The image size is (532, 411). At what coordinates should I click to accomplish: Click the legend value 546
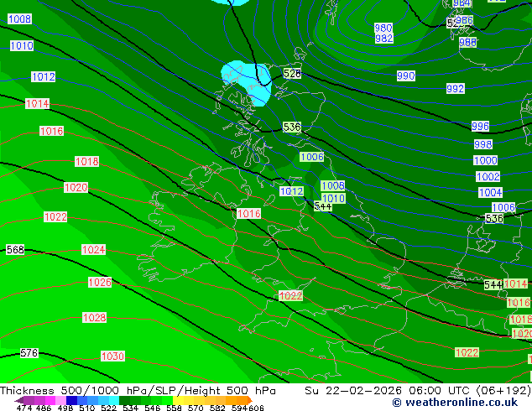[153, 408]
